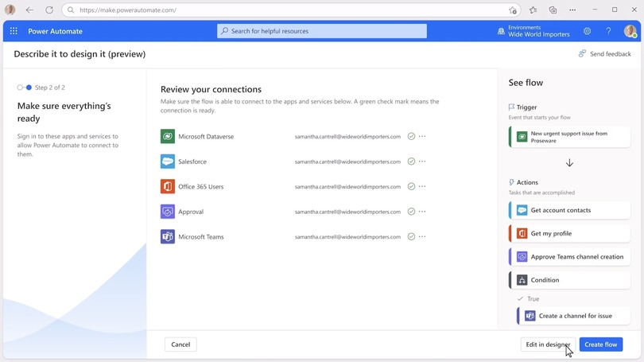
Task: Click the Create flow button
Action: pyautogui.click(x=601, y=344)
